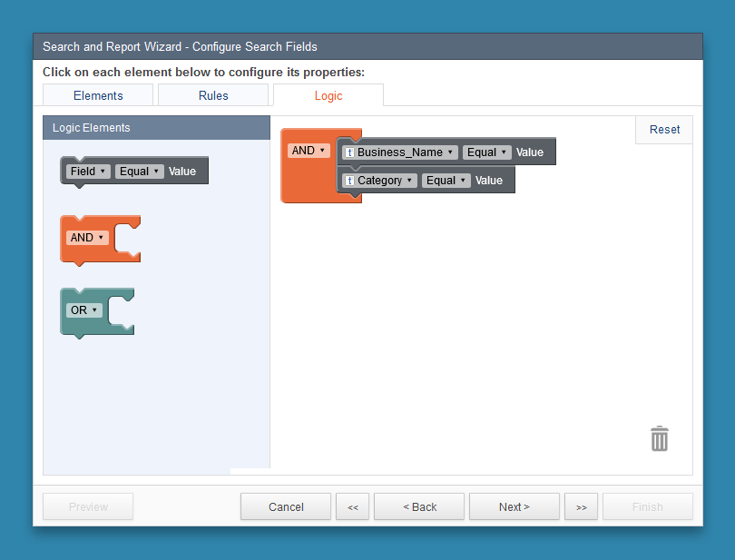Click the Reset button
735x560 pixels.
[663, 129]
